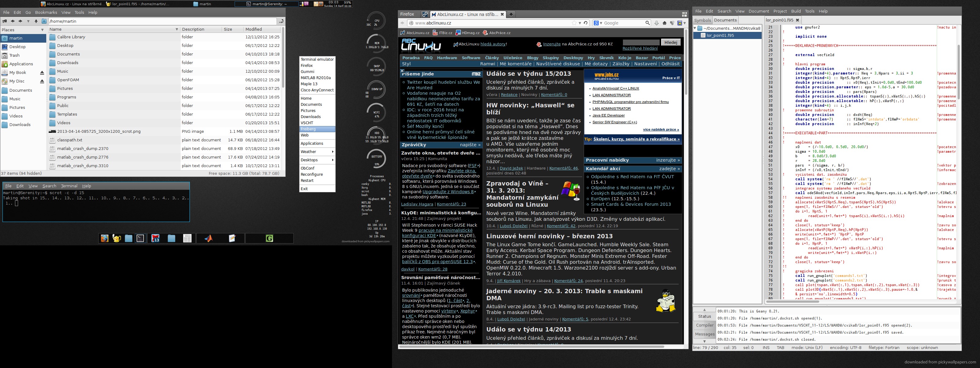The image size is (980, 368).
Task: Eject the My Book drive in Places
Action: coord(42,73)
